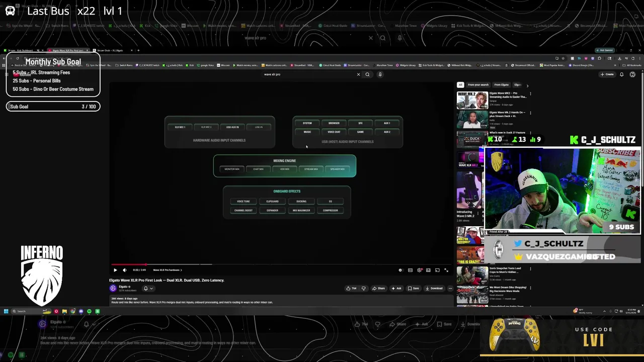Image resolution: width=644 pixels, height=362 pixels.
Task: Clear the 'wave xlr pro' search box
Action: click(x=358, y=74)
